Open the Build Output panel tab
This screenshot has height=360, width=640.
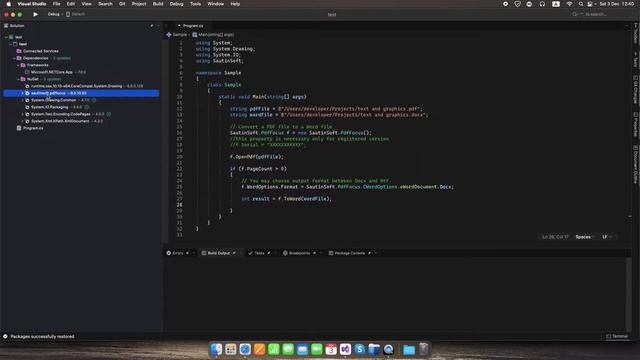(x=219, y=253)
